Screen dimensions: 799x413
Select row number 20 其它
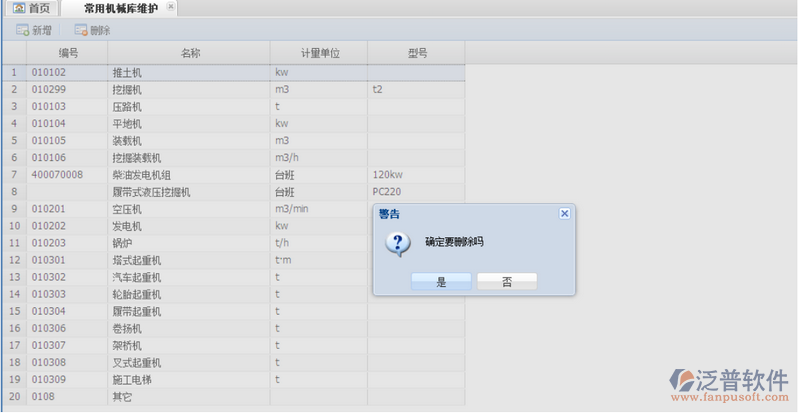click(x=121, y=397)
